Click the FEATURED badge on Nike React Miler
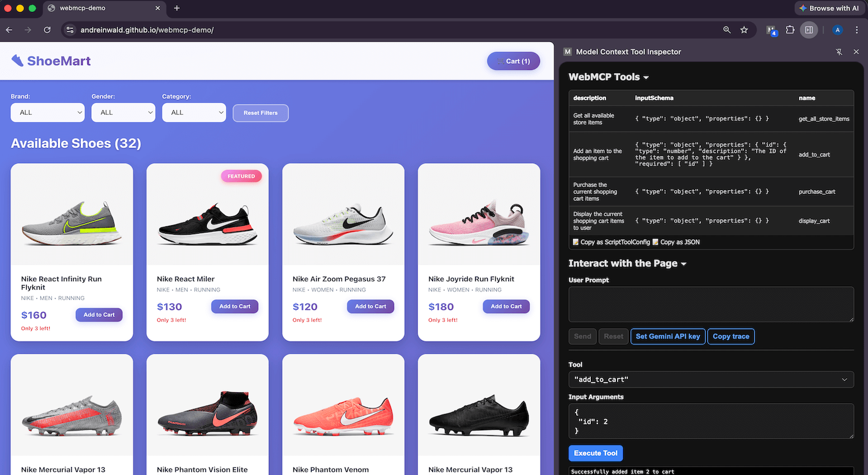This screenshot has height=475, width=868. pos(241,176)
